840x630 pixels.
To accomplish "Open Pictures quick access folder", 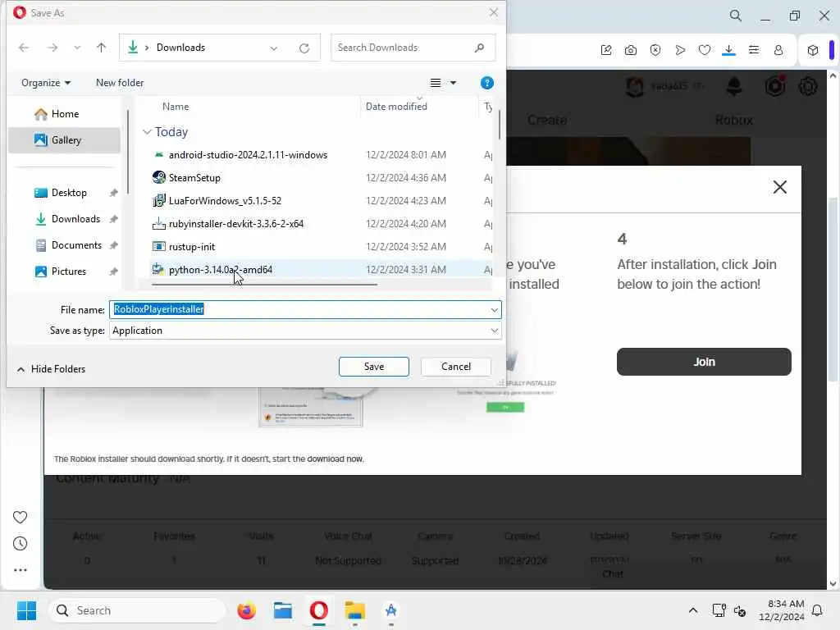I will pos(69,272).
